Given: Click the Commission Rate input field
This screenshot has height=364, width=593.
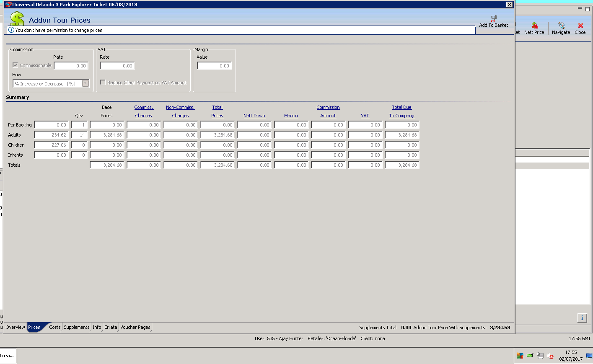Looking at the screenshot, I should coord(71,65).
